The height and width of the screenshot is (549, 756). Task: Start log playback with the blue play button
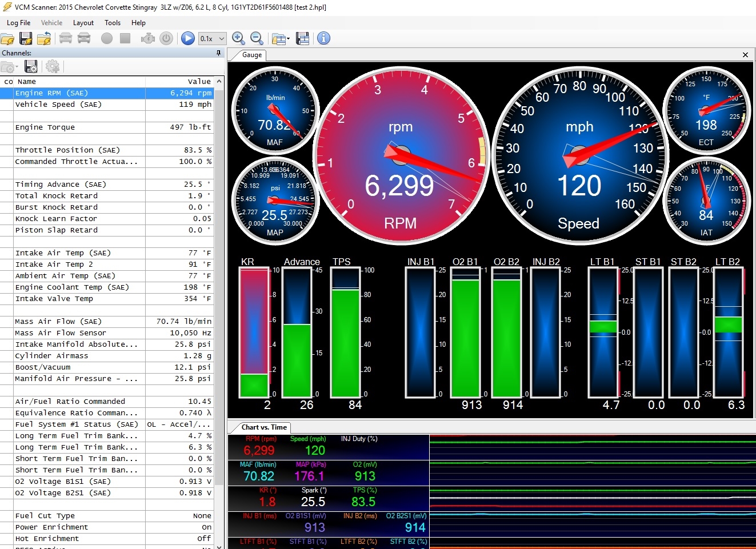188,38
